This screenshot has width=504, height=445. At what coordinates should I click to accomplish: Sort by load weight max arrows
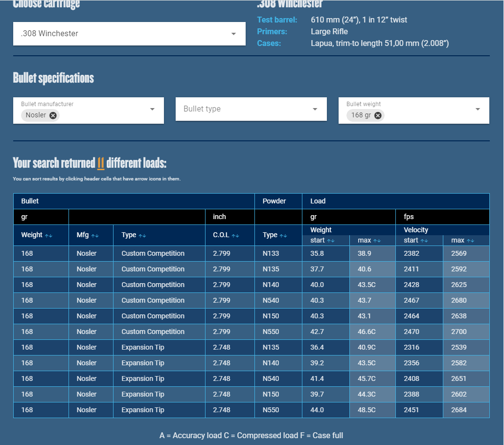pos(377,241)
